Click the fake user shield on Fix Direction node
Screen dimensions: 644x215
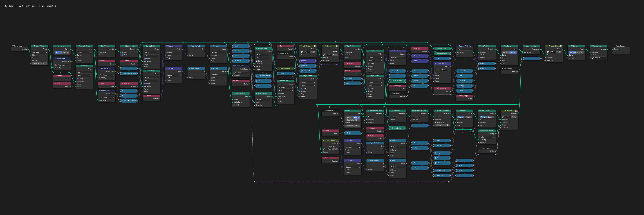515,117
